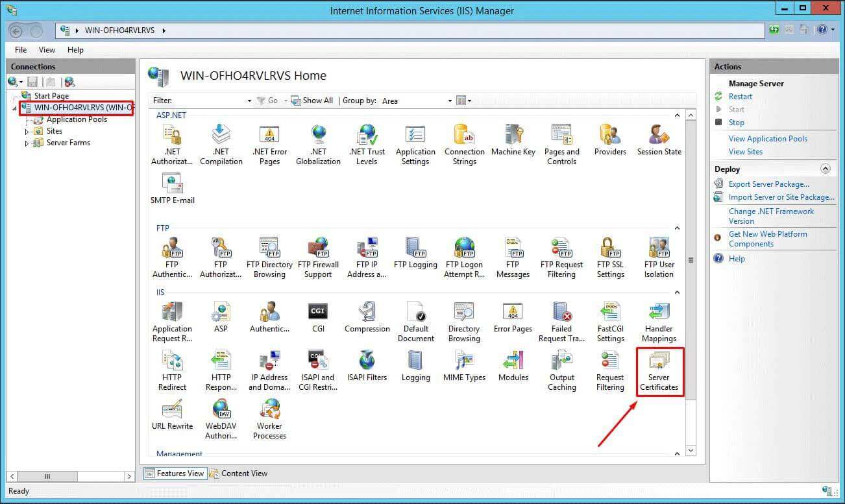Expand the Sites tree node
This screenshot has height=504, width=845.
(27, 132)
